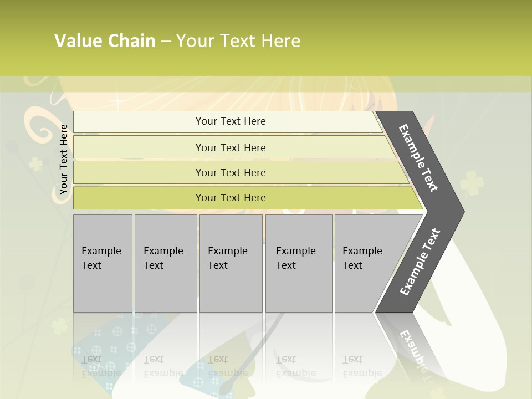Select the first gray "Example Text" box
532x399 pixels.
tap(103, 263)
